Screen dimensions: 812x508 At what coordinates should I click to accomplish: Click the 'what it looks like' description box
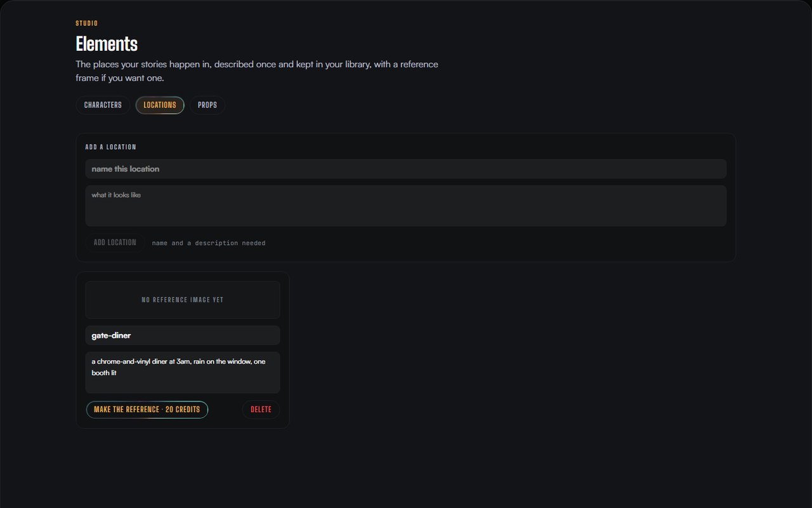tap(406, 206)
